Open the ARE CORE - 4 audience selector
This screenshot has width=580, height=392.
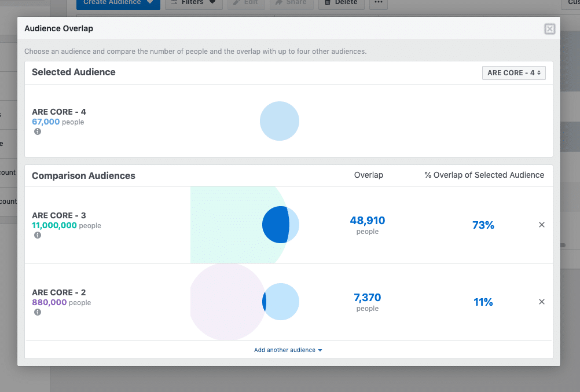[513, 73]
